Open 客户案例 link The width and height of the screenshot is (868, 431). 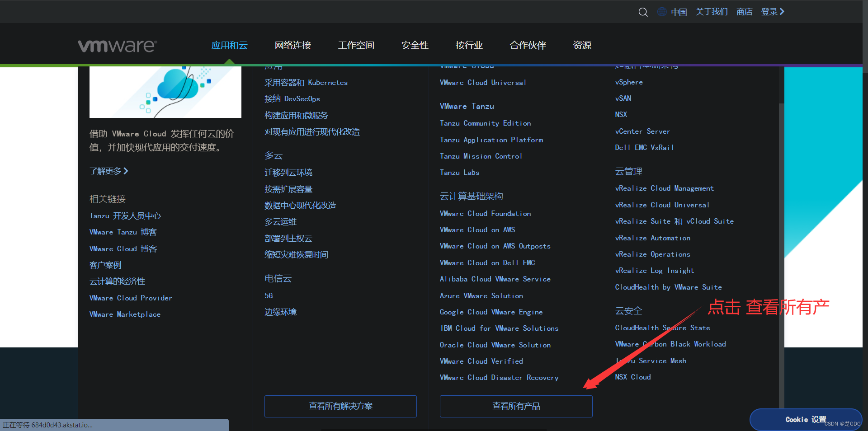point(105,265)
